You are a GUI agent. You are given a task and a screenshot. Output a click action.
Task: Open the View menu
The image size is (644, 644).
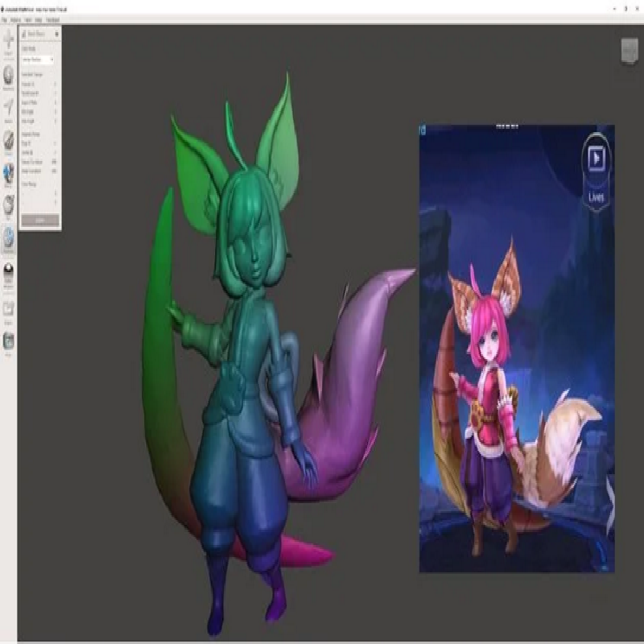pos(28,19)
